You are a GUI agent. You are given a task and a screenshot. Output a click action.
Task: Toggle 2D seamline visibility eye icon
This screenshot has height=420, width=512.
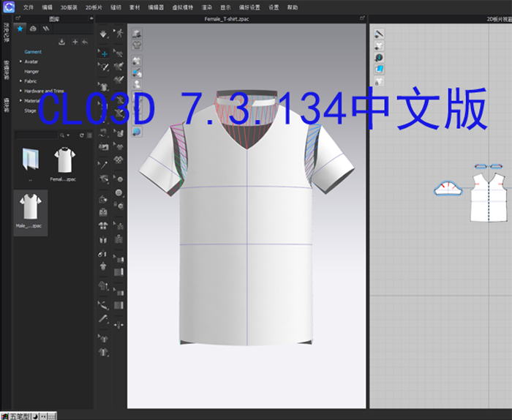[379, 34]
